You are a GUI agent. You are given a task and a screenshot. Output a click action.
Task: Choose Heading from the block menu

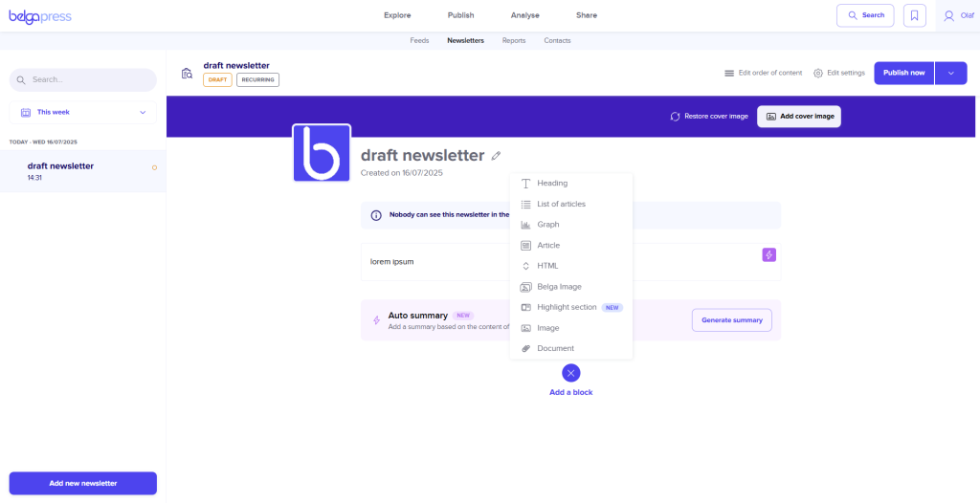pyautogui.click(x=552, y=184)
